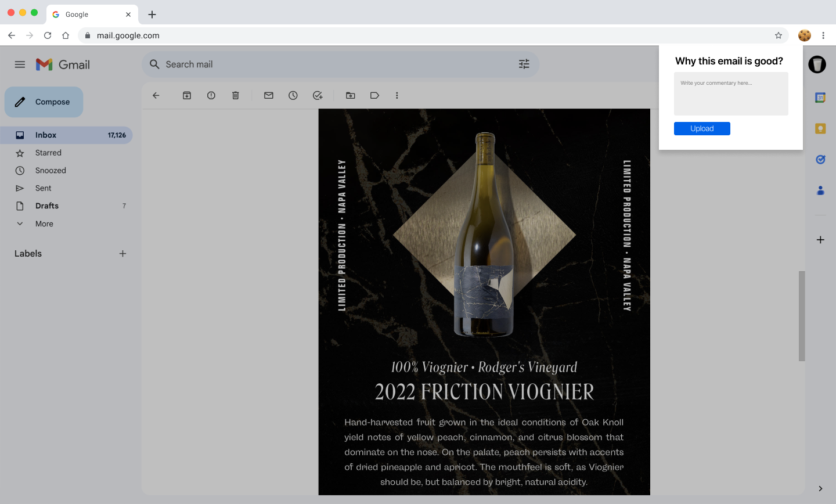Open more email actions menu
The image size is (836, 504).
397,95
